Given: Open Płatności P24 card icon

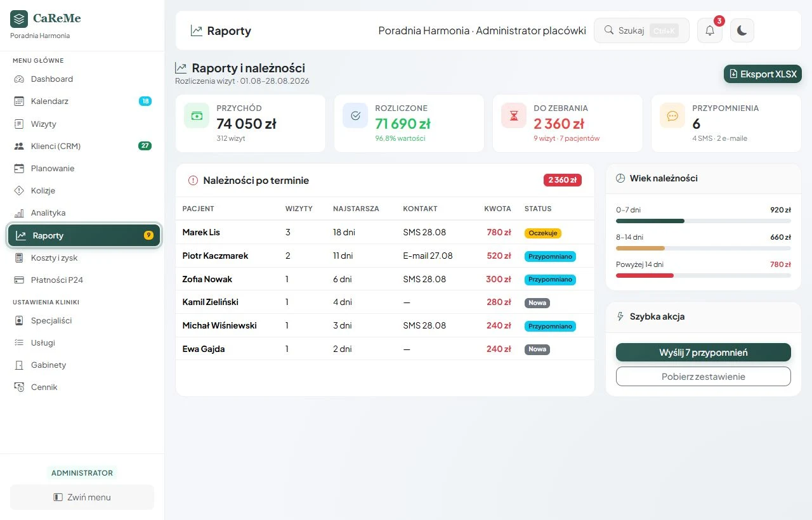Looking at the screenshot, I should coord(19,280).
